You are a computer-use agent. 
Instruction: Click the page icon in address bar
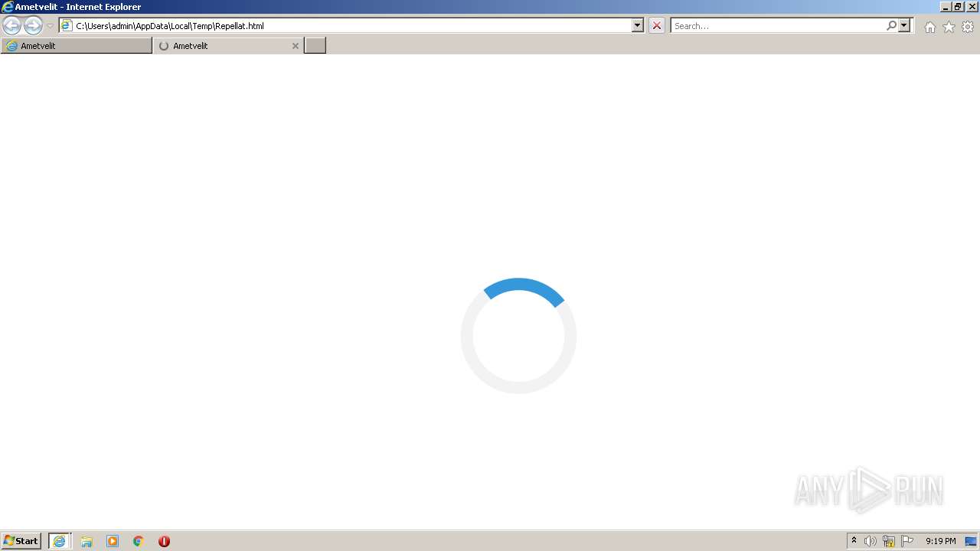67,26
